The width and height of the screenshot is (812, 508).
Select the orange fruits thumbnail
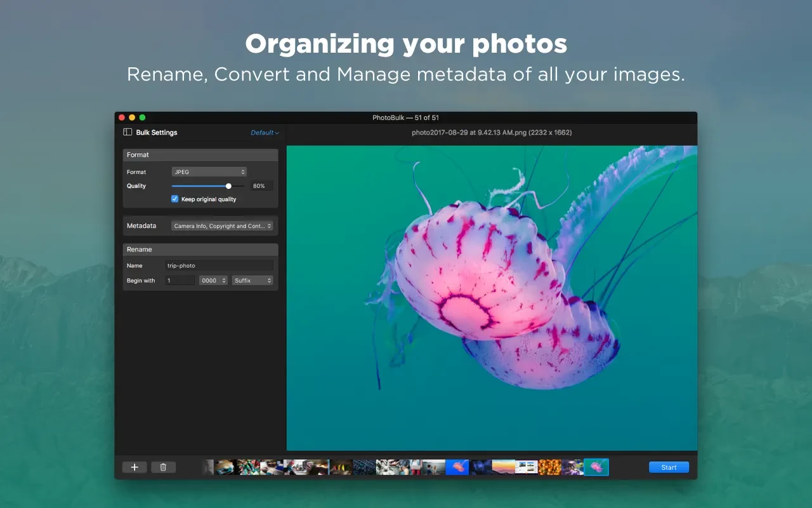pyautogui.click(x=549, y=467)
